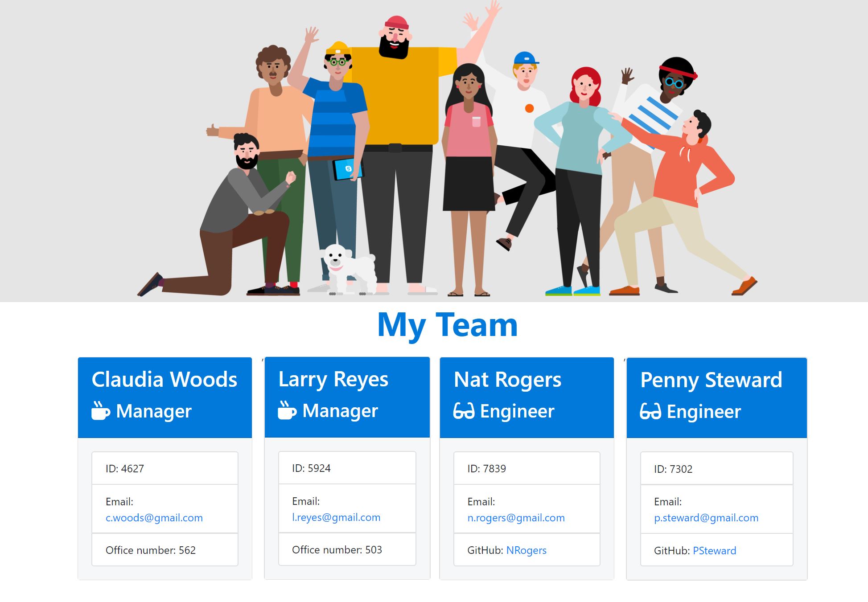
Task: Visit the PSteward GitHub profile link
Action: (x=714, y=551)
